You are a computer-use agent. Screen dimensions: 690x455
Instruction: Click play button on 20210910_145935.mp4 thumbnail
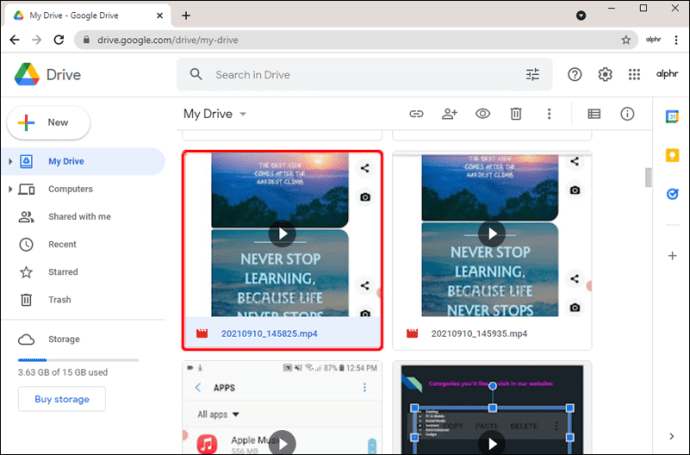pos(492,233)
